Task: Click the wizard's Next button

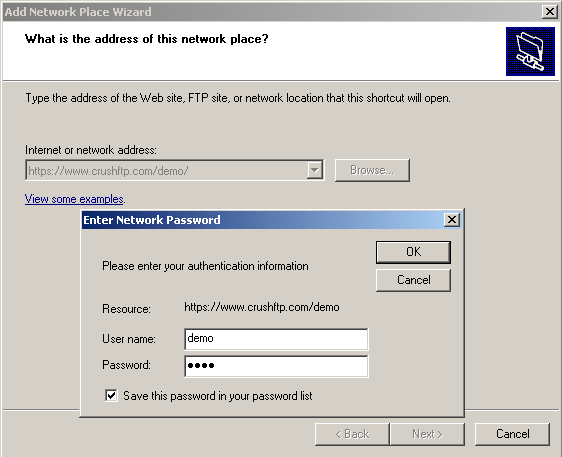Action: coord(427,434)
